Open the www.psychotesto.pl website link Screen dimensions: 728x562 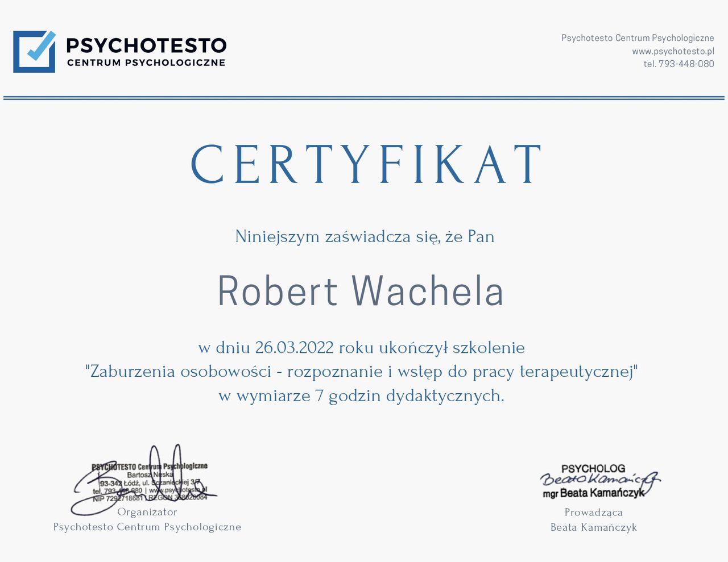coord(672,51)
